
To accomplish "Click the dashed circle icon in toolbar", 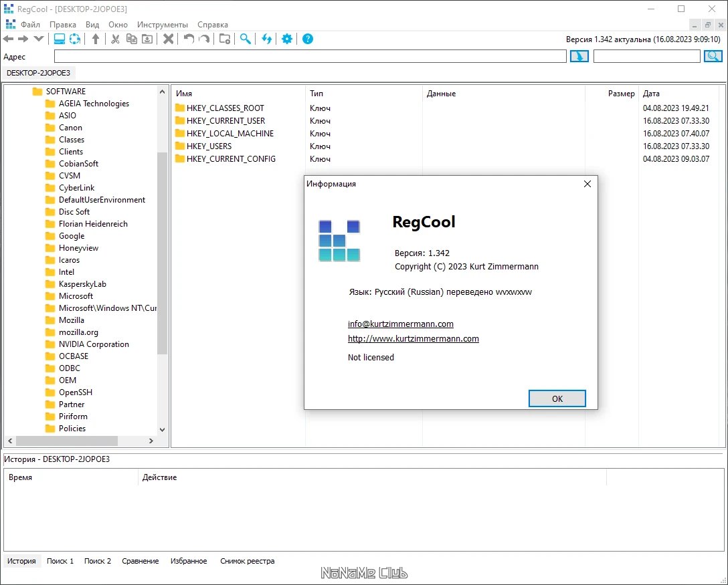I will [x=75, y=39].
